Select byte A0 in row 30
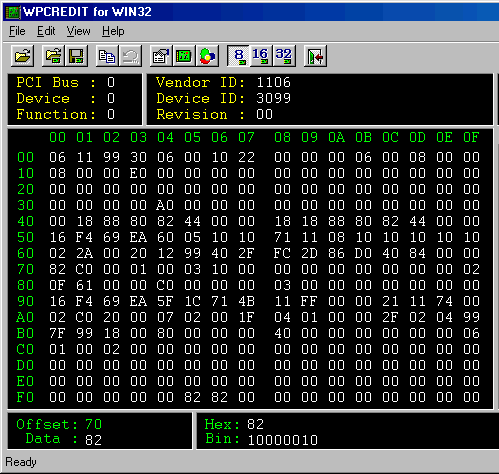This screenshot has height=474, width=499. 165,205
